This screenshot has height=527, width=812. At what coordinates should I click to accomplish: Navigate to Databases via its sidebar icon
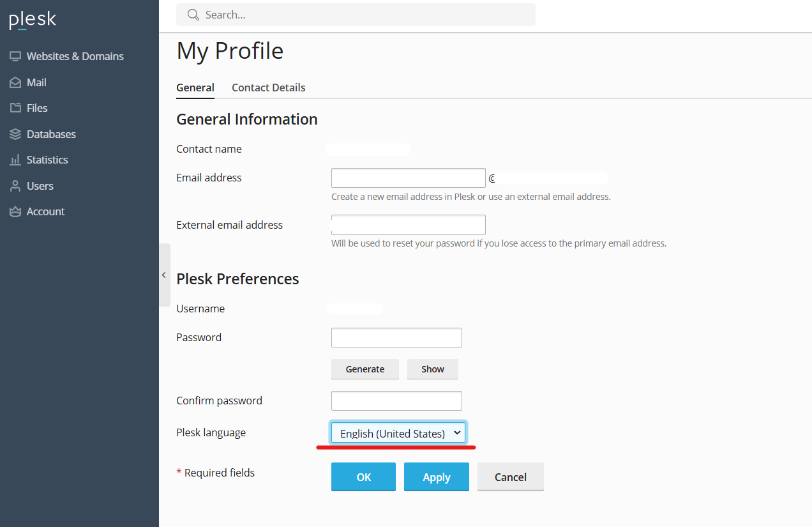click(x=52, y=134)
